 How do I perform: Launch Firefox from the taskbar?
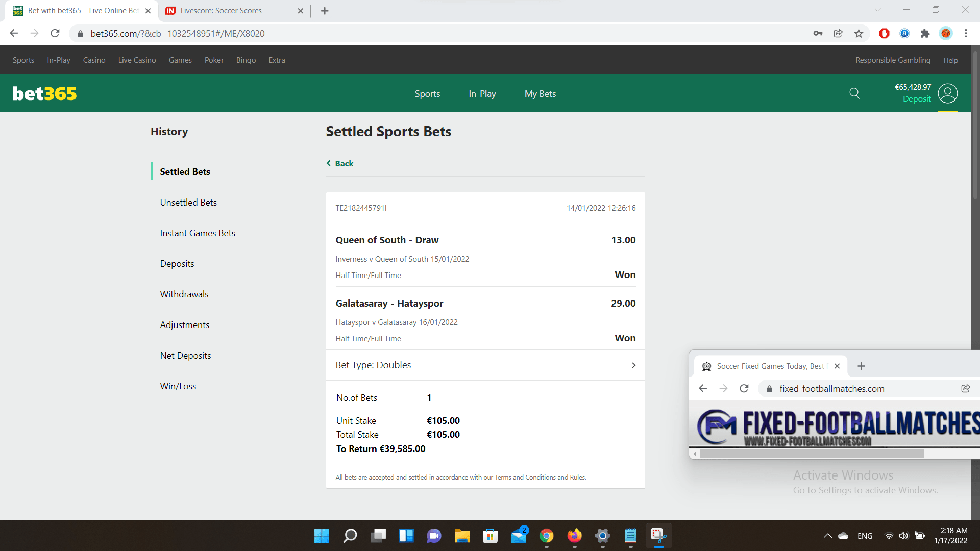pos(574,536)
